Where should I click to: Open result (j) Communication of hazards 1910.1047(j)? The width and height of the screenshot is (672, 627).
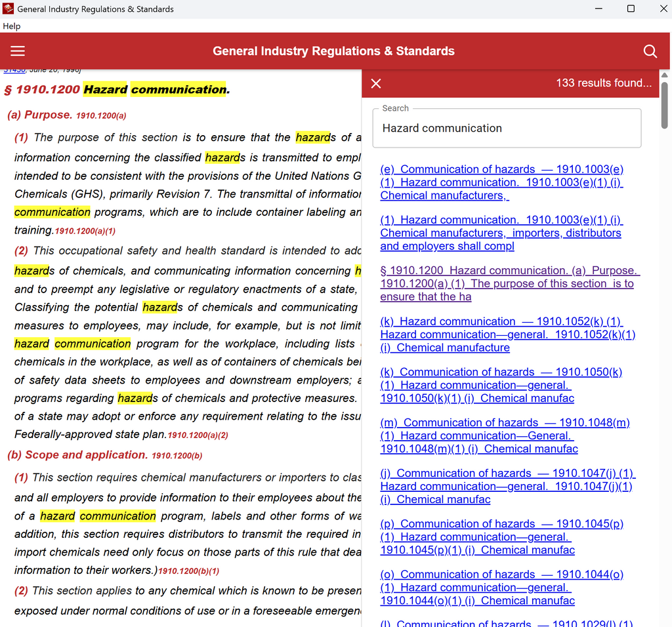[x=508, y=486]
